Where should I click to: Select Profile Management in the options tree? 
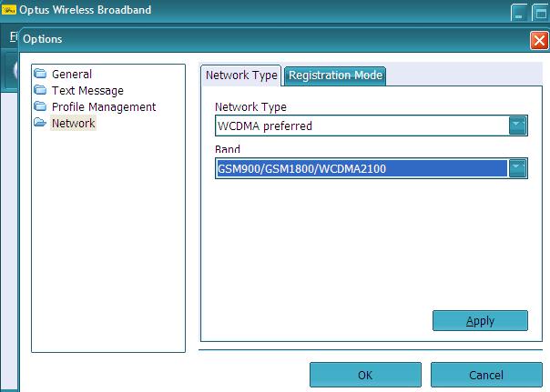click(x=104, y=106)
